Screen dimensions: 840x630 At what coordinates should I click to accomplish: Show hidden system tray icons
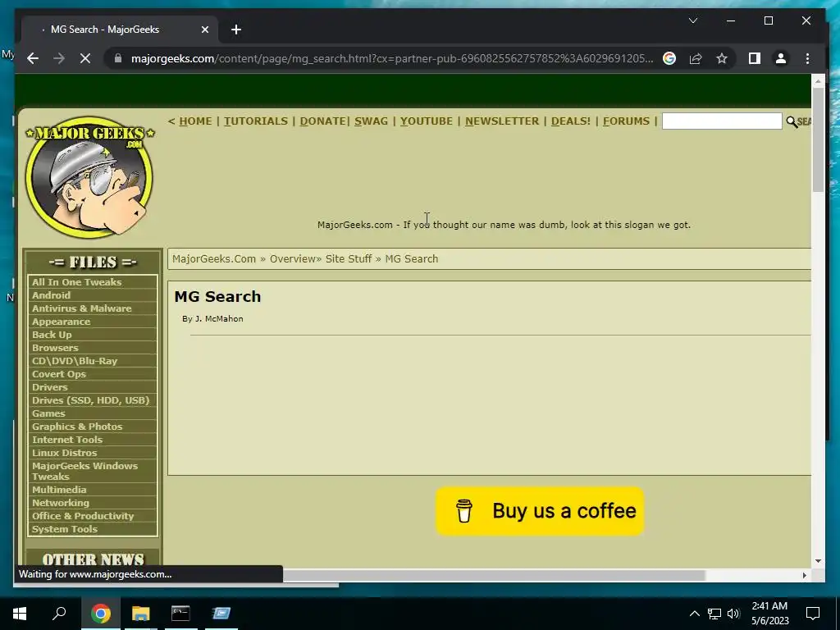click(x=694, y=614)
